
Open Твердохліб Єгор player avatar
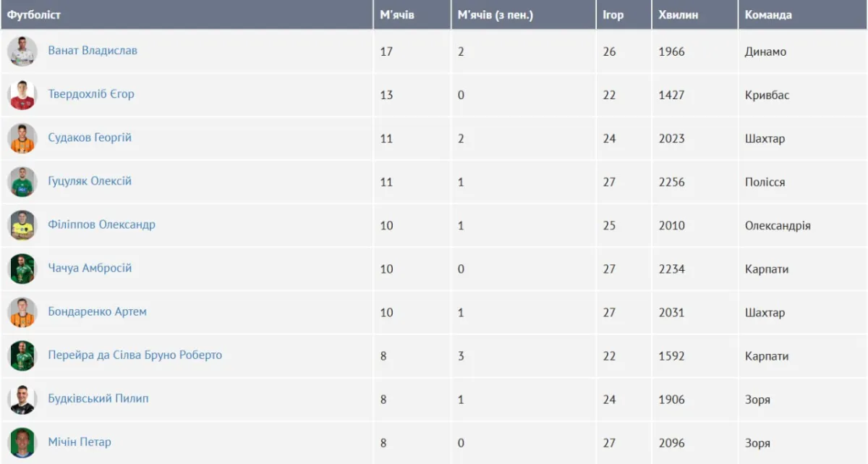click(22, 95)
